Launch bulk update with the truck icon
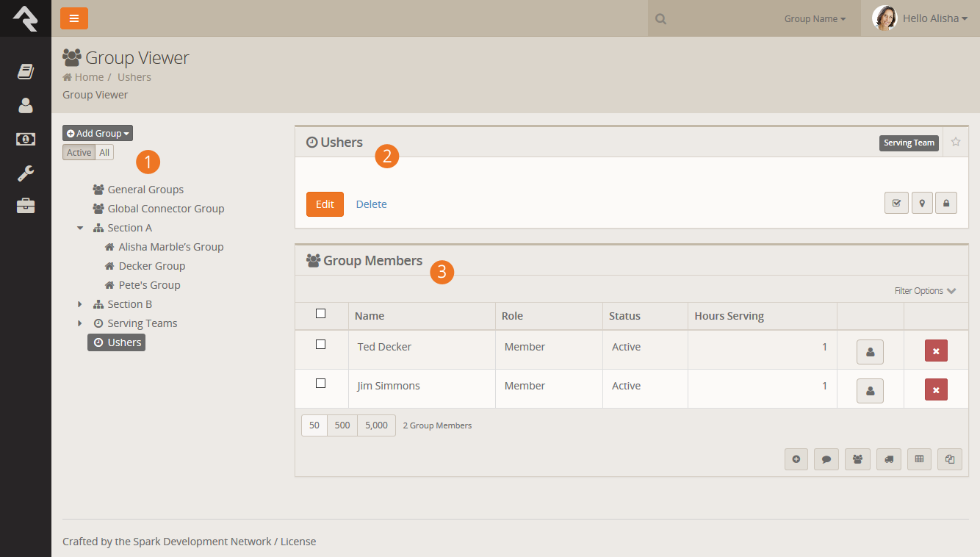The width and height of the screenshot is (980, 557). click(888, 459)
